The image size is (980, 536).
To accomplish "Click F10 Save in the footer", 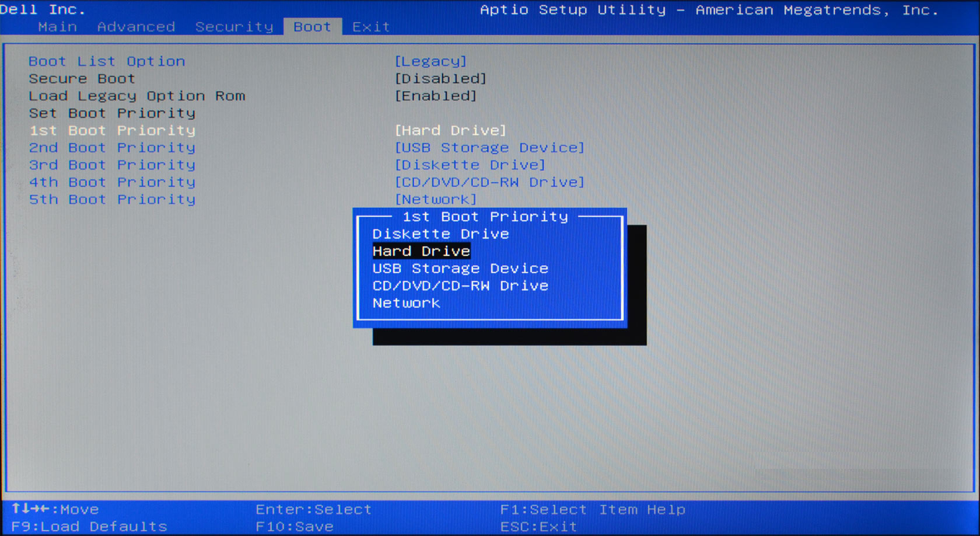I will pyautogui.click(x=295, y=527).
